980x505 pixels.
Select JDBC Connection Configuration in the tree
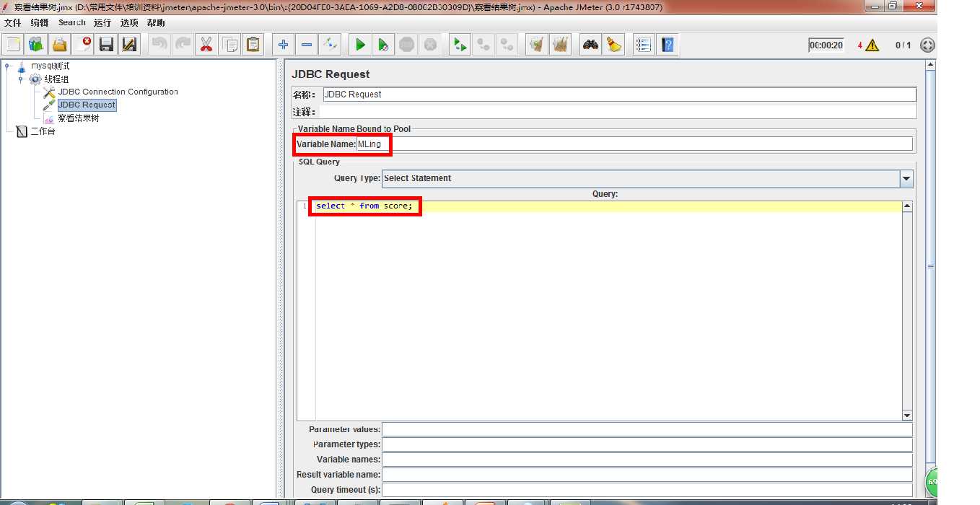tap(118, 92)
